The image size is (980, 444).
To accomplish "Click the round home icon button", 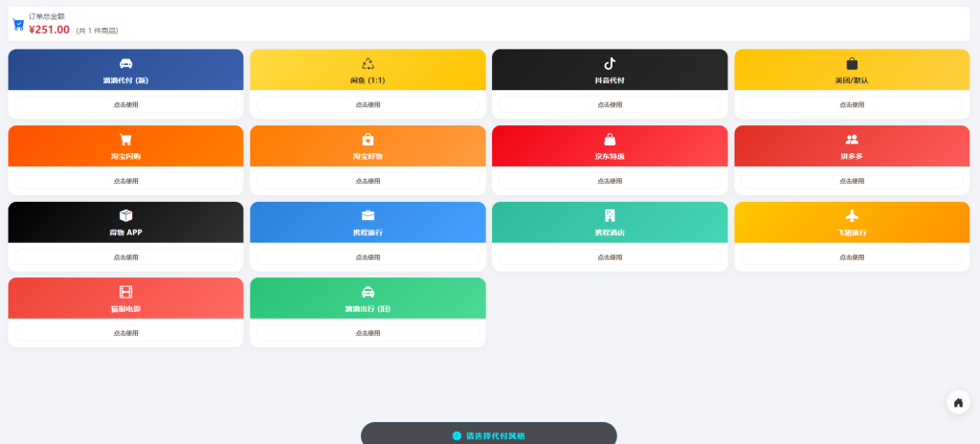I will coord(958,402).
